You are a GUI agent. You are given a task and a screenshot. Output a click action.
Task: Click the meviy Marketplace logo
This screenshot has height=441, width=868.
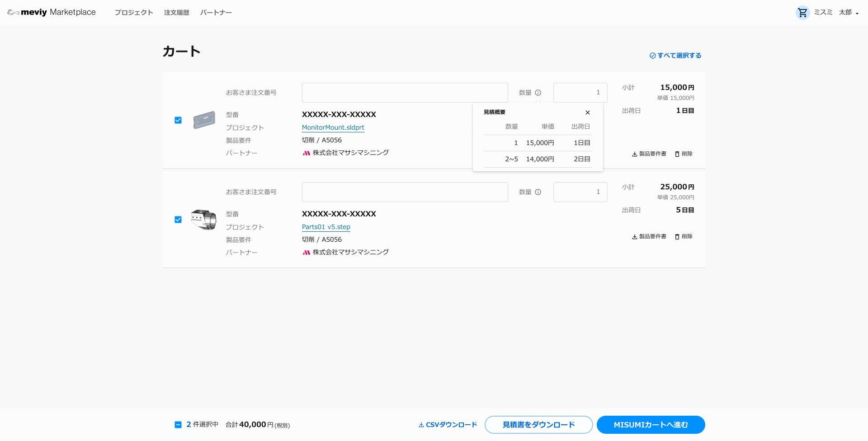[52, 12]
